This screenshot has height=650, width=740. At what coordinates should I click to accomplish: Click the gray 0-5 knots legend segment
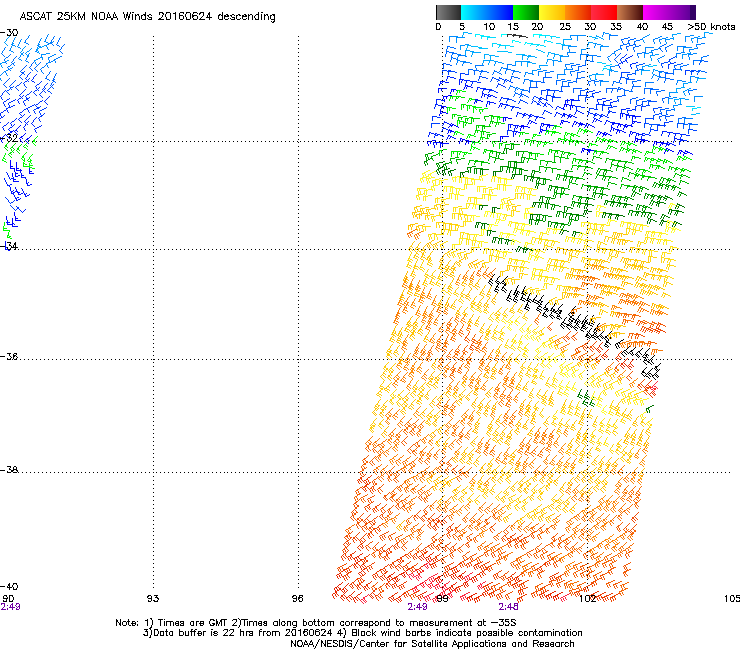448,12
